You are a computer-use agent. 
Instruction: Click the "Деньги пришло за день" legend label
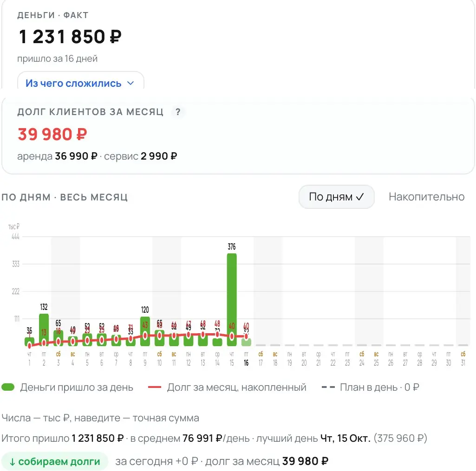click(77, 387)
